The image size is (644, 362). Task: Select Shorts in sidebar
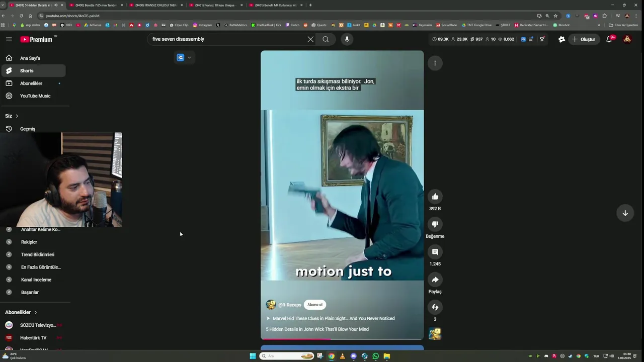coord(33,71)
